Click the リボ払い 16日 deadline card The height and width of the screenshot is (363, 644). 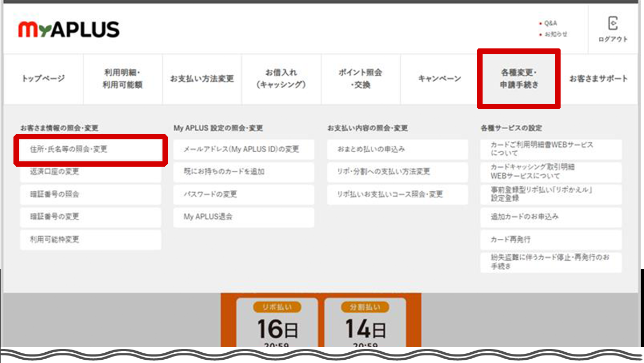(277, 323)
